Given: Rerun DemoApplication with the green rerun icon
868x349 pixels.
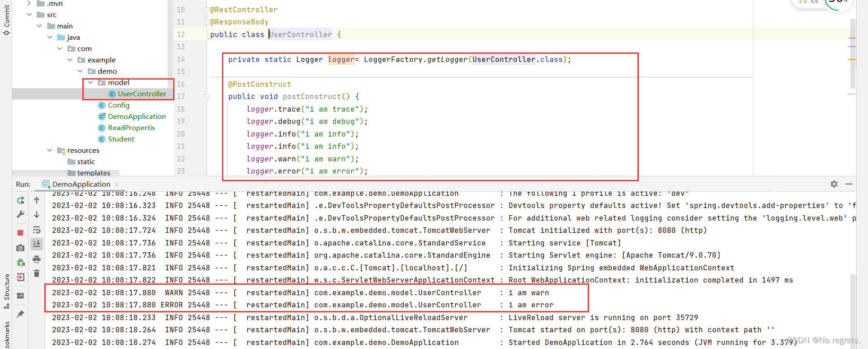Looking at the screenshot, I should tap(20, 200).
